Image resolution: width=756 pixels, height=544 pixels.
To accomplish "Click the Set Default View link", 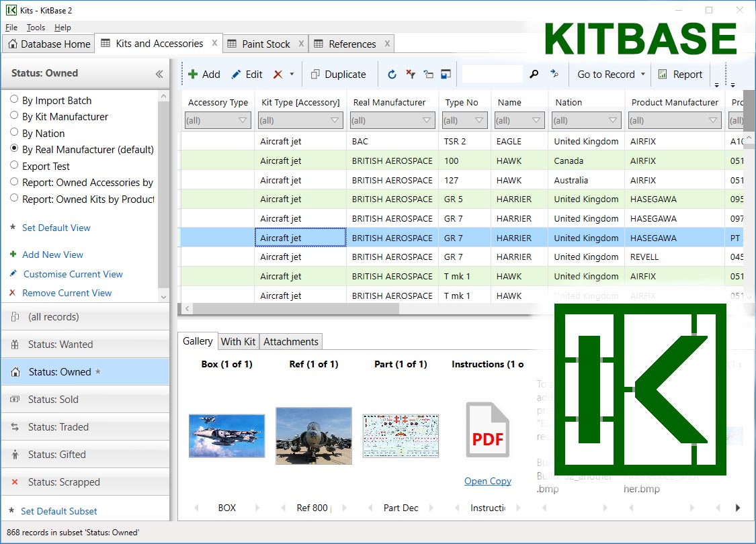I will [x=56, y=228].
